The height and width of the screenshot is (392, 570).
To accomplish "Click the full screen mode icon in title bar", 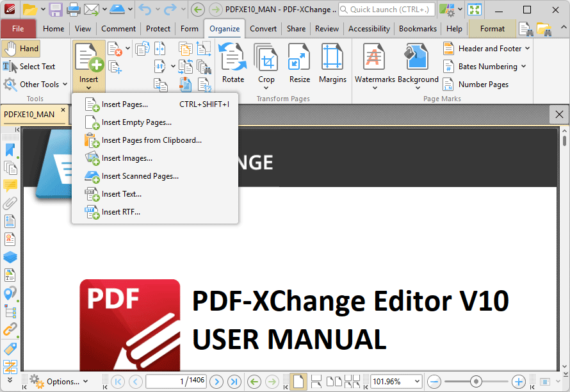I will pyautogui.click(x=475, y=10).
